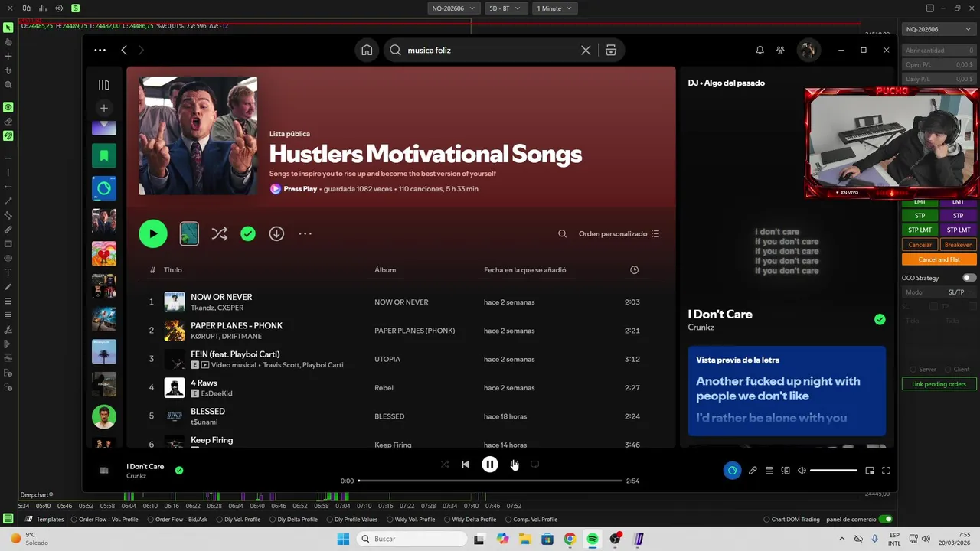980x551 pixels.
Task: Click the 'Cancel and Flat' button
Action: 939,259
